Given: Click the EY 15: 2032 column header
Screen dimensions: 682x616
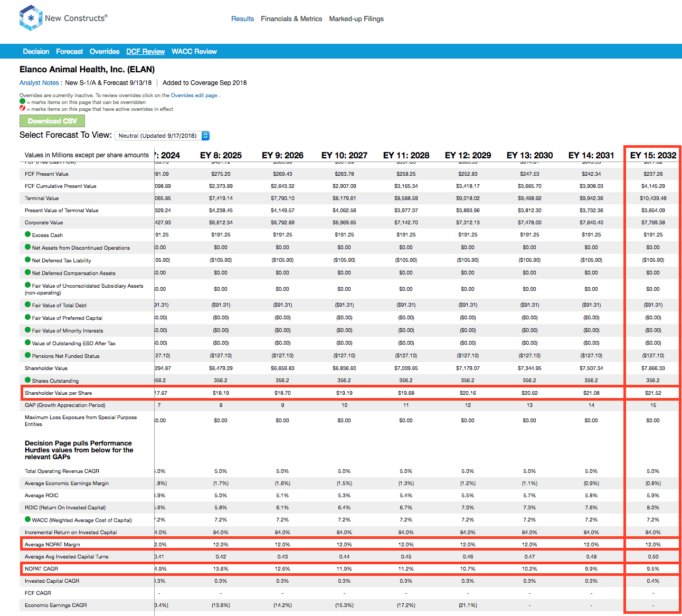Looking at the screenshot, I should tap(653, 155).
